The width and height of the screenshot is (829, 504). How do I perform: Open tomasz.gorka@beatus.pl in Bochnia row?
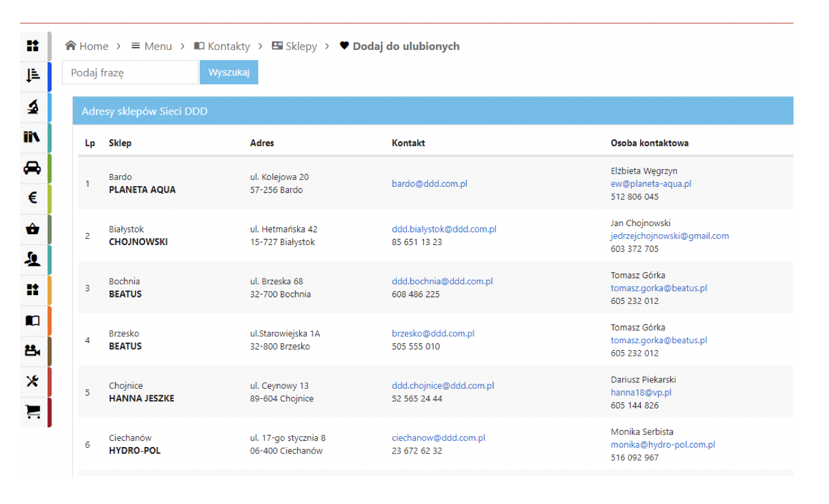point(659,288)
